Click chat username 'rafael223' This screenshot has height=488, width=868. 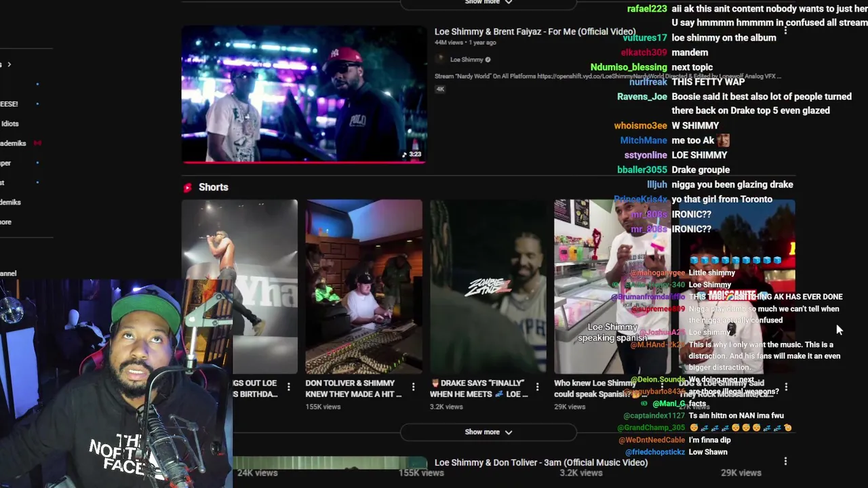click(647, 9)
